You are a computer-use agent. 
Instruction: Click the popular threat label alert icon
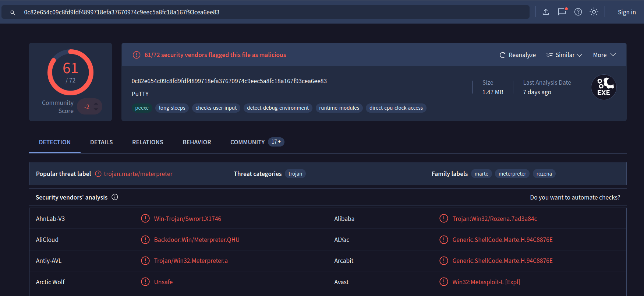[98, 174]
